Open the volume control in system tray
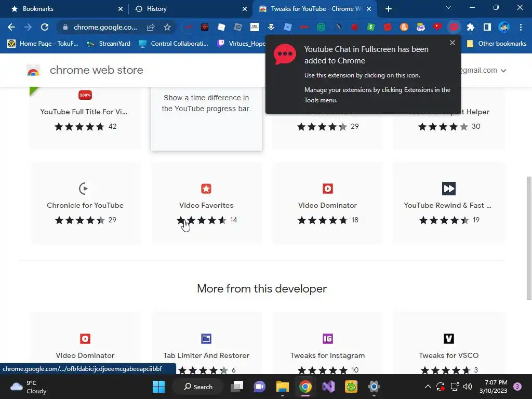This screenshot has height=399, width=532. pos(468,387)
